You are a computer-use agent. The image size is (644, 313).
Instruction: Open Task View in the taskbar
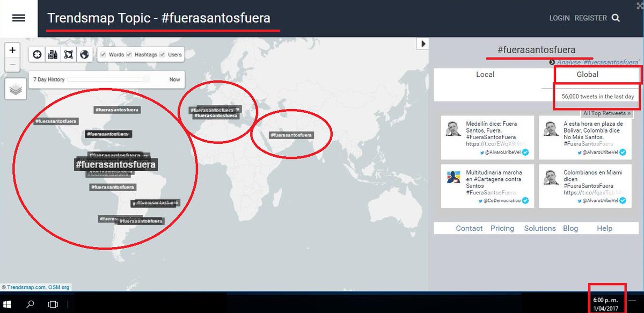(x=53, y=304)
